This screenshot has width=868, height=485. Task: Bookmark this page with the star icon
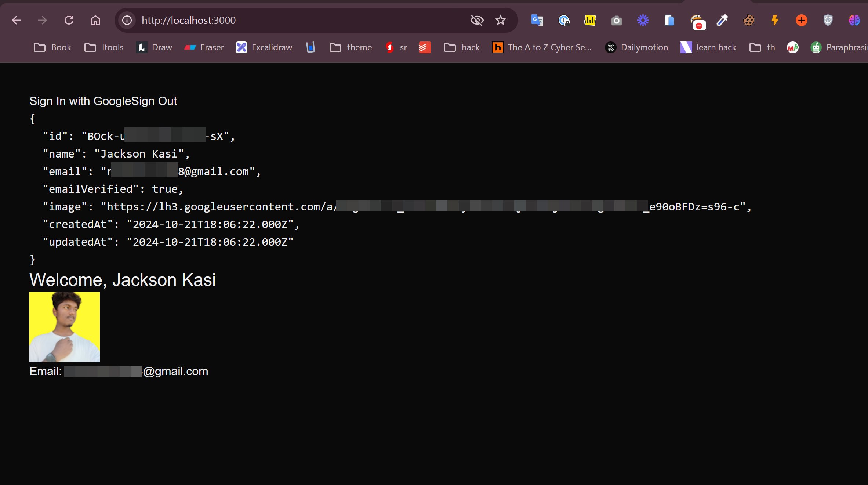click(501, 20)
